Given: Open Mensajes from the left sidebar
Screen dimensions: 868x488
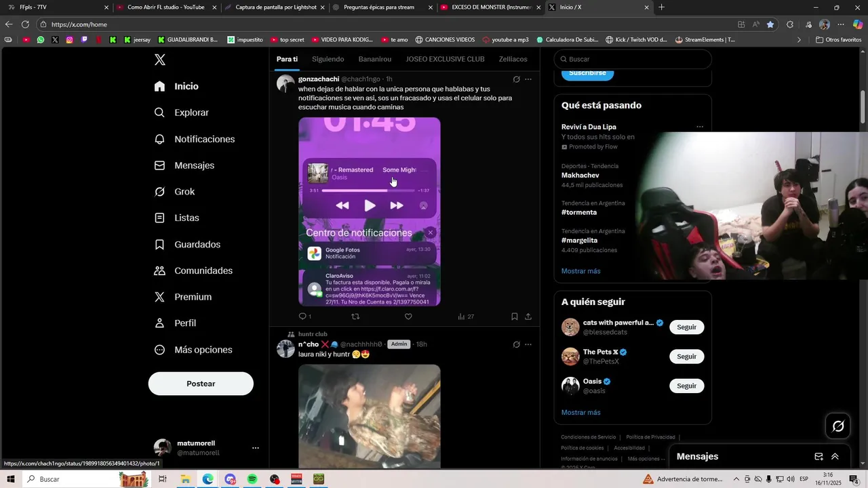Looking at the screenshot, I should click(184, 165).
